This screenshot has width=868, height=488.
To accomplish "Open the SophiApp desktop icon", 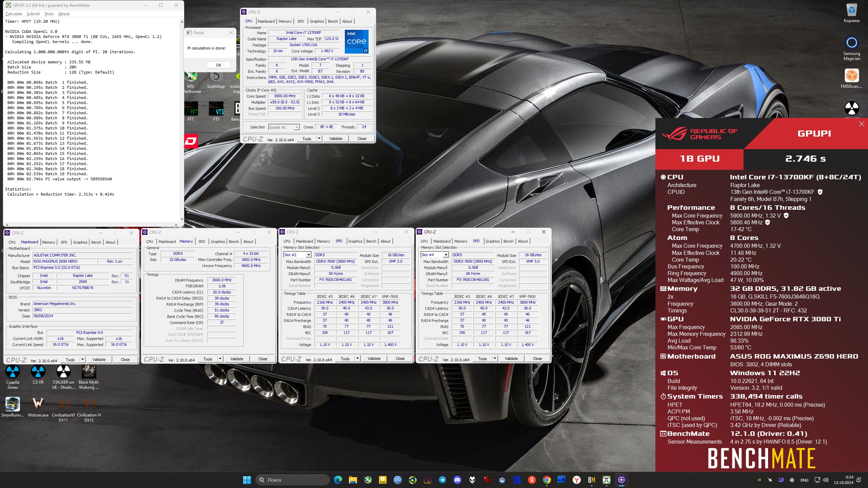I will click(x=216, y=81).
